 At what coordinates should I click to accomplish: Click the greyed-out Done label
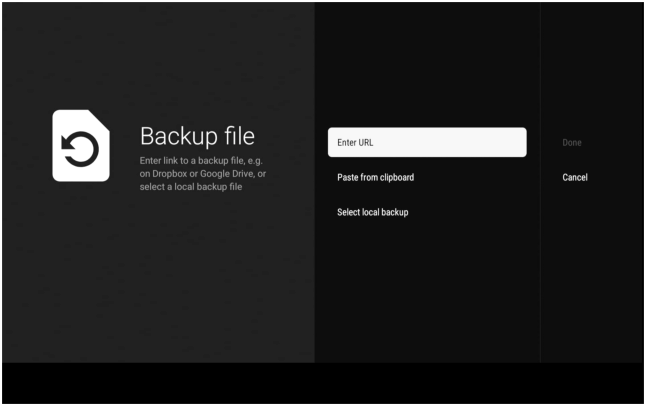click(x=572, y=142)
